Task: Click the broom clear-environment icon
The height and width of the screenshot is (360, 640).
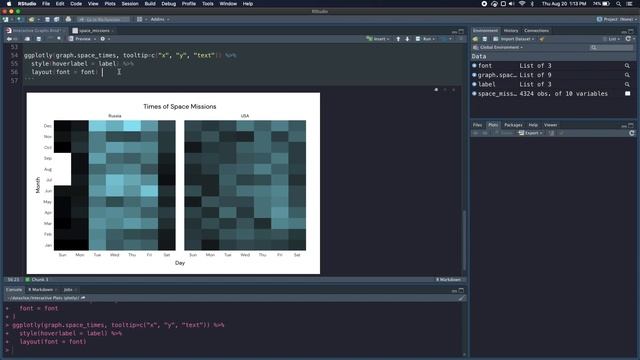Action: pyautogui.click(x=542, y=39)
